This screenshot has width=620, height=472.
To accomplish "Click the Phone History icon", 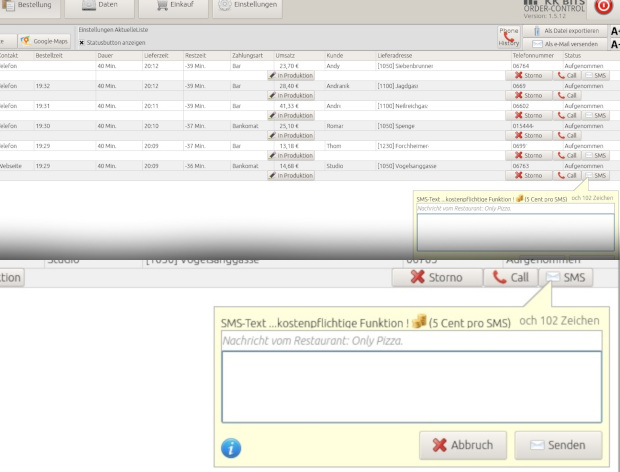I will click(x=509, y=38).
